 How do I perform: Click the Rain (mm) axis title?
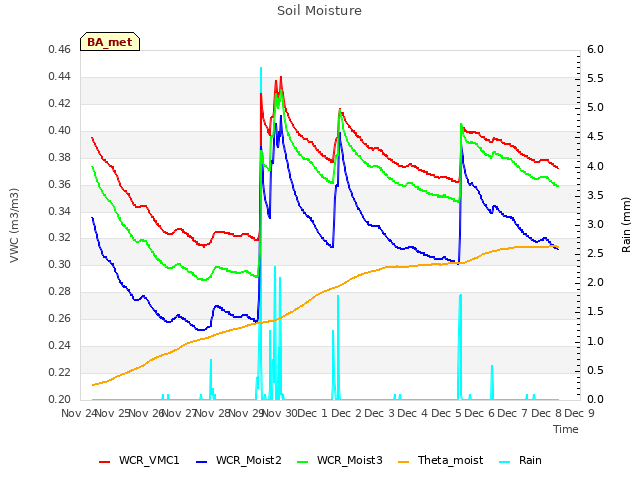point(626,225)
